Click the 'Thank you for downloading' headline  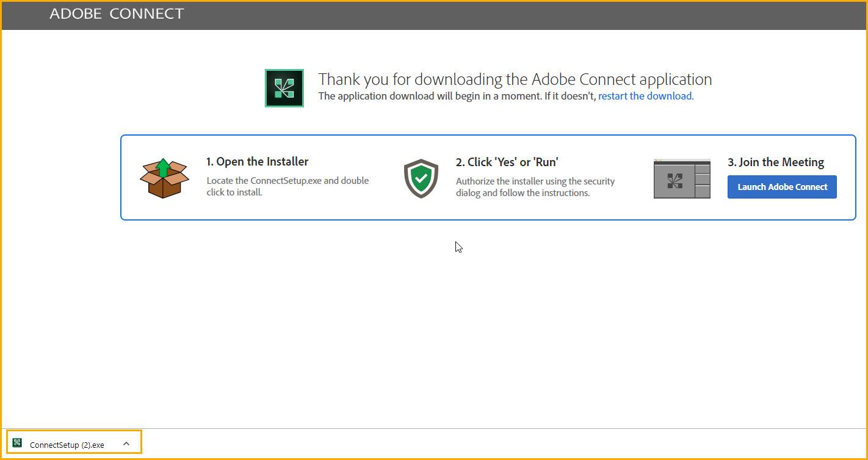515,79
